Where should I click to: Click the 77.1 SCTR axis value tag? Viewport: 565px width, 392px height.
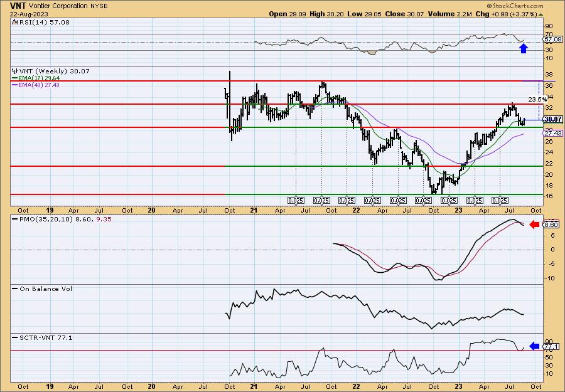coord(552,347)
